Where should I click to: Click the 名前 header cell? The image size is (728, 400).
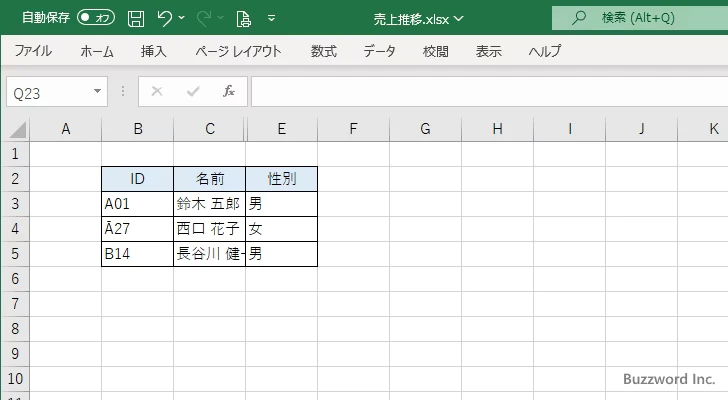[x=209, y=179]
